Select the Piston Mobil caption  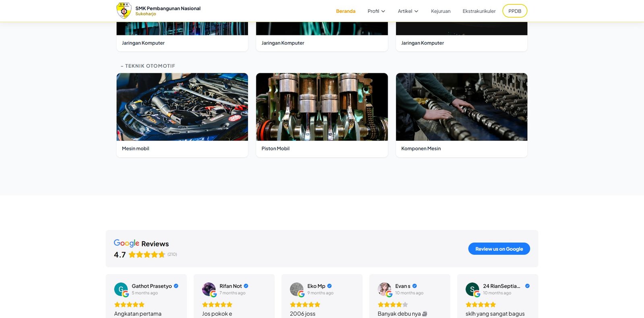click(276, 148)
